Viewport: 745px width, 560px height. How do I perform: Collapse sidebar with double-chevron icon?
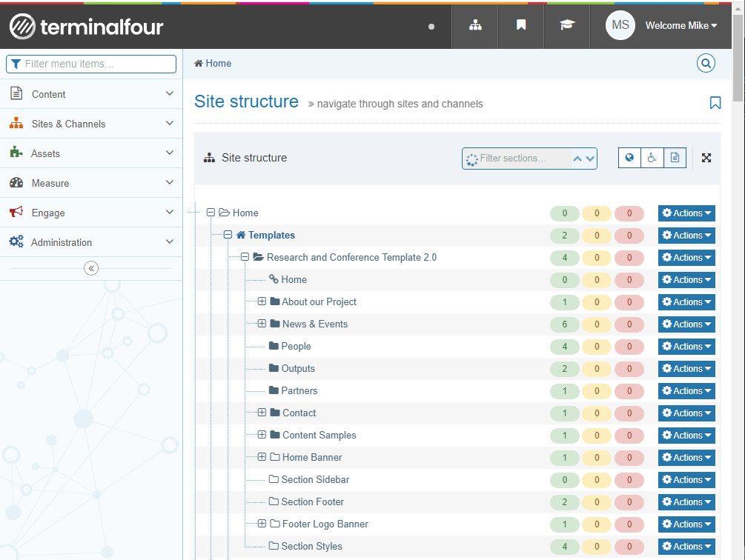tap(91, 268)
